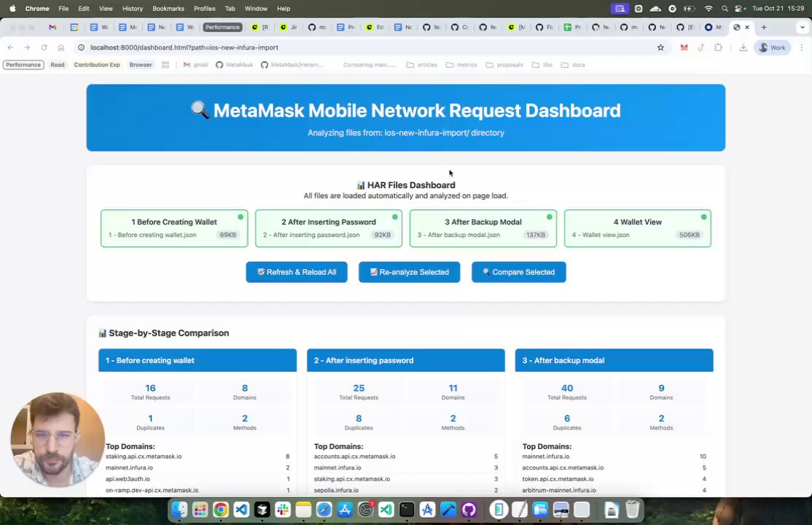Select the 3 After Backup Modal card
Image resolution: width=812 pixels, height=525 pixels.
(483, 228)
